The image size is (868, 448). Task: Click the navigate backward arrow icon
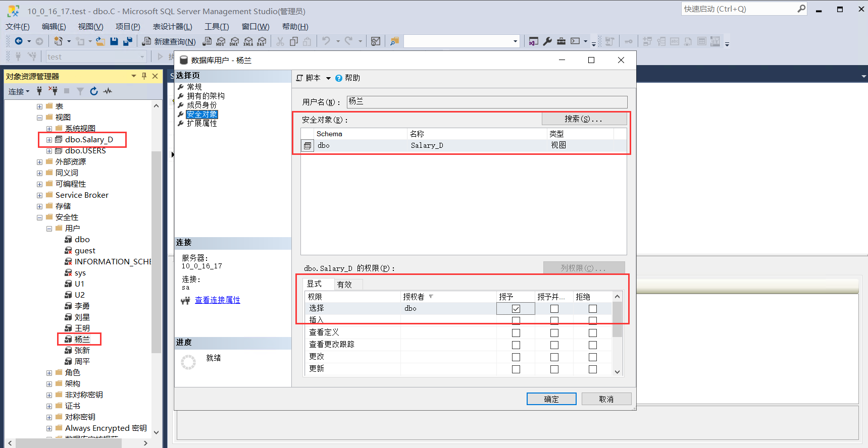pos(19,41)
